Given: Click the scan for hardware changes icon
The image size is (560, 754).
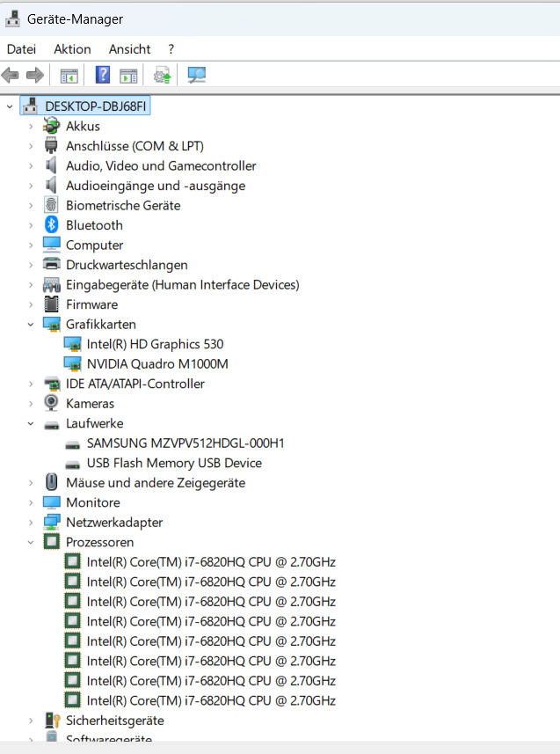Looking at the screenshot, I should (x=197, y=75).
